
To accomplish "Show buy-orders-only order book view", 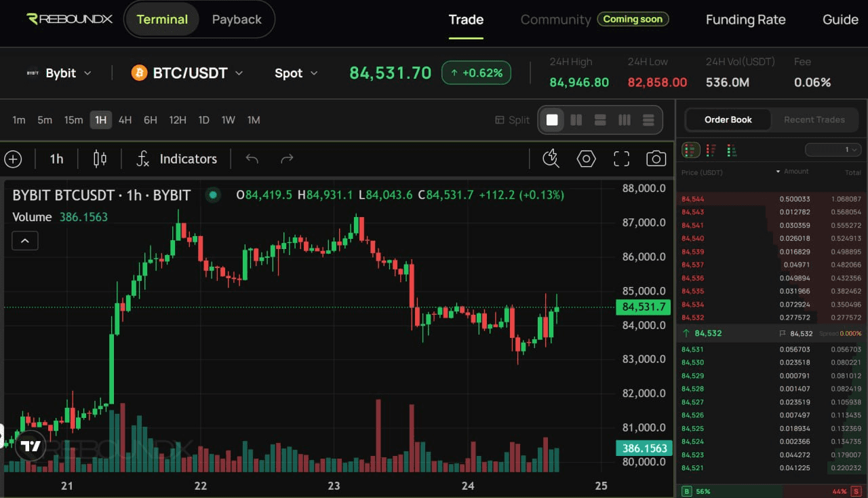I will click(732, 150).
